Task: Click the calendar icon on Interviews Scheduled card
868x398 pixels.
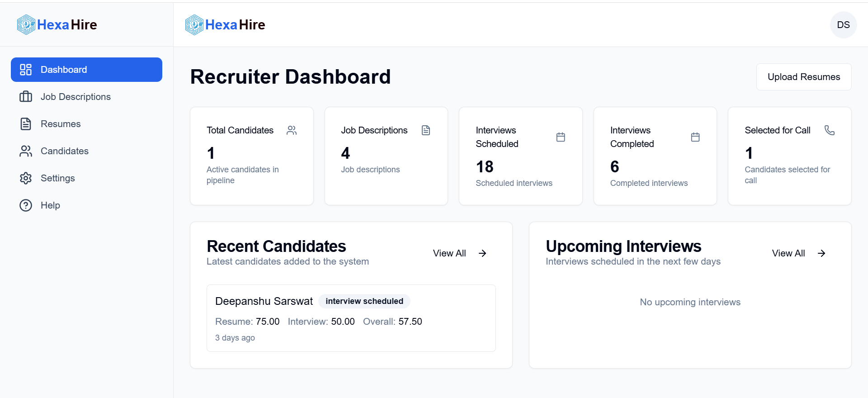Action: [x=561, y=137]
